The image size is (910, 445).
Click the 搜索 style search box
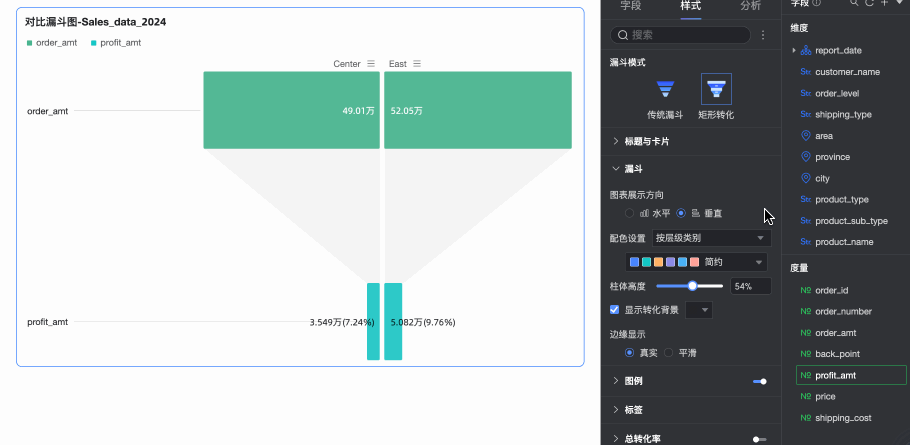680,35
